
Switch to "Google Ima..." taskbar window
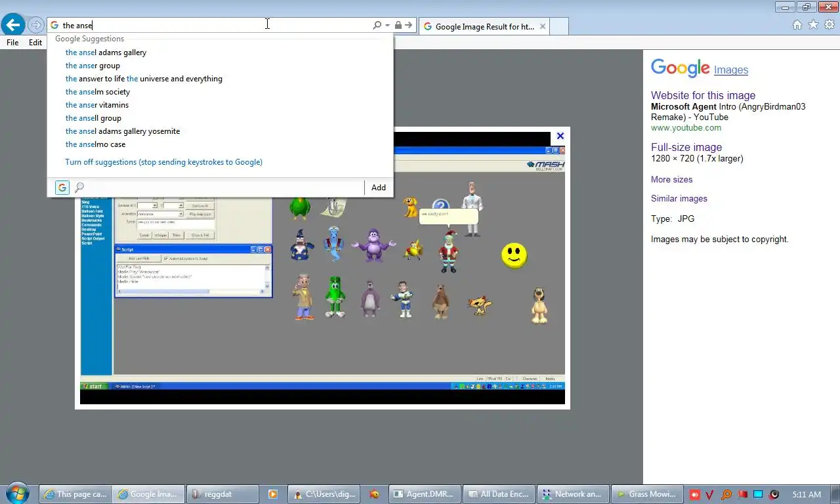click(x=148, y=494)
